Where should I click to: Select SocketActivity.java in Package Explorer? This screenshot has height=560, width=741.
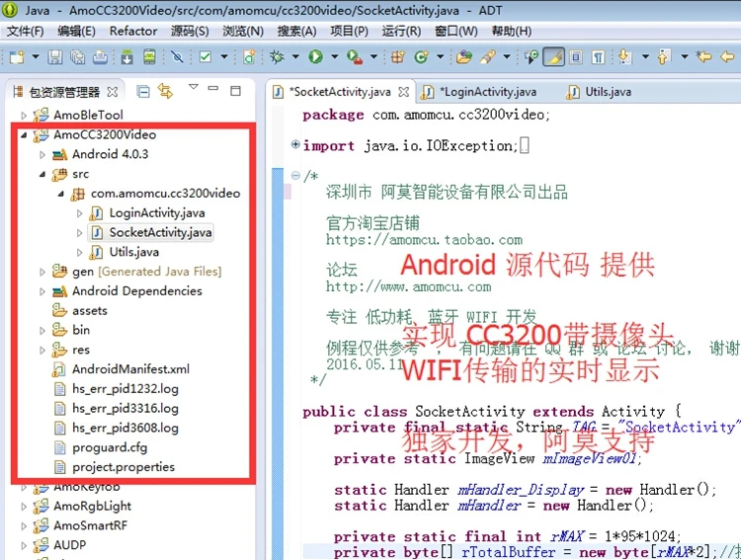[x=151, y=232]
